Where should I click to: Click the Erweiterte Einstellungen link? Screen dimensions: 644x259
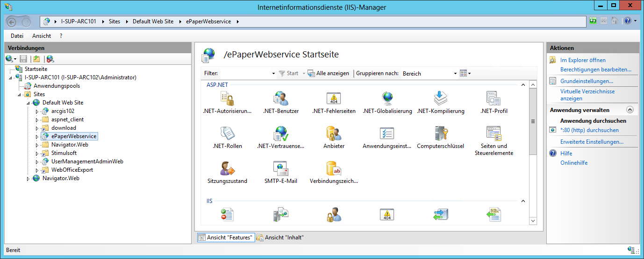(592, 142)
